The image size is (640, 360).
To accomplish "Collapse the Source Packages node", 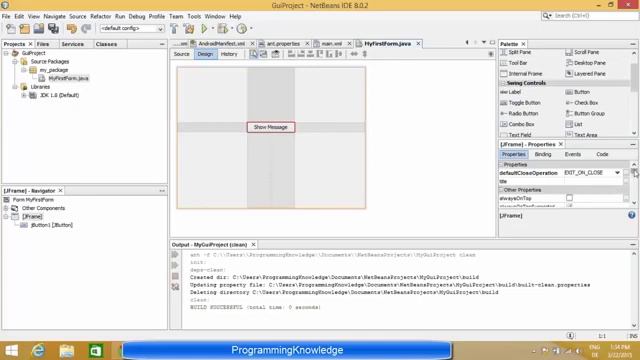I will pyautogui.click(x=15, y=62).
